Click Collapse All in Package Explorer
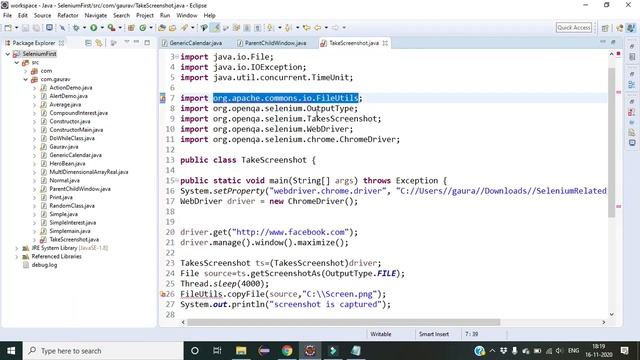This screenshot has height=360, width=640. point(88,43)
